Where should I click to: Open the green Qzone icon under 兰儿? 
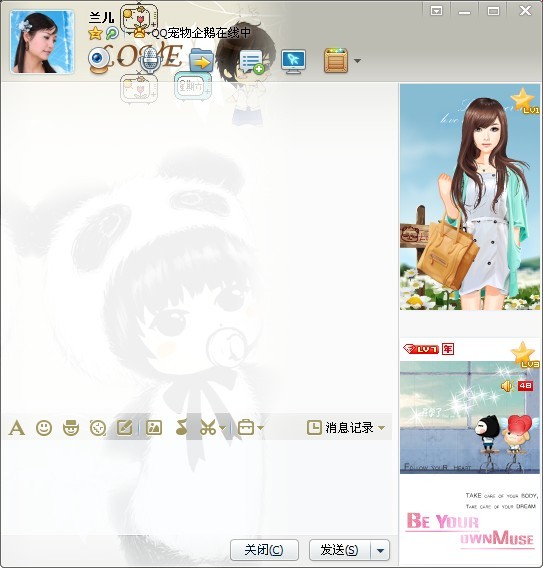[112, 33]
